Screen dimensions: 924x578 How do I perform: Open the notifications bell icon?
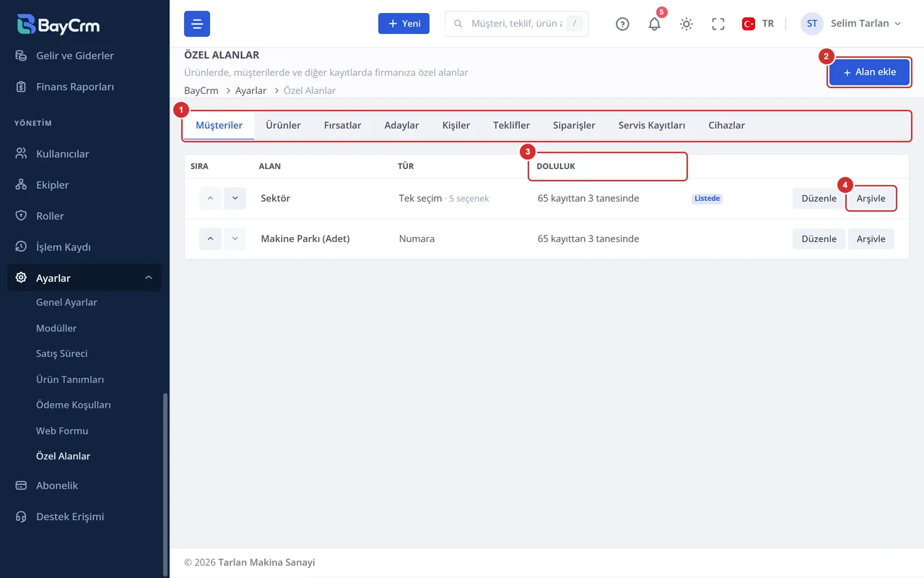[x=655, y=24]
